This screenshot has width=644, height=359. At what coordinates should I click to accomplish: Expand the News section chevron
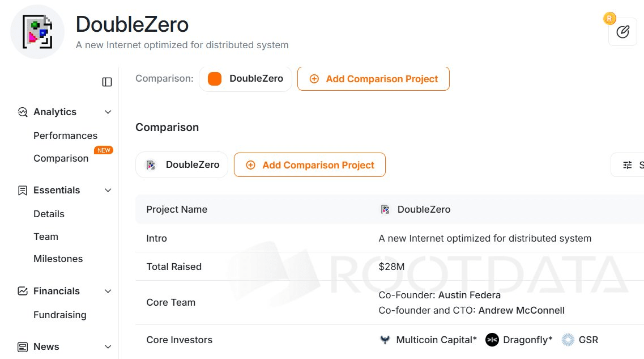pos(108,347)
